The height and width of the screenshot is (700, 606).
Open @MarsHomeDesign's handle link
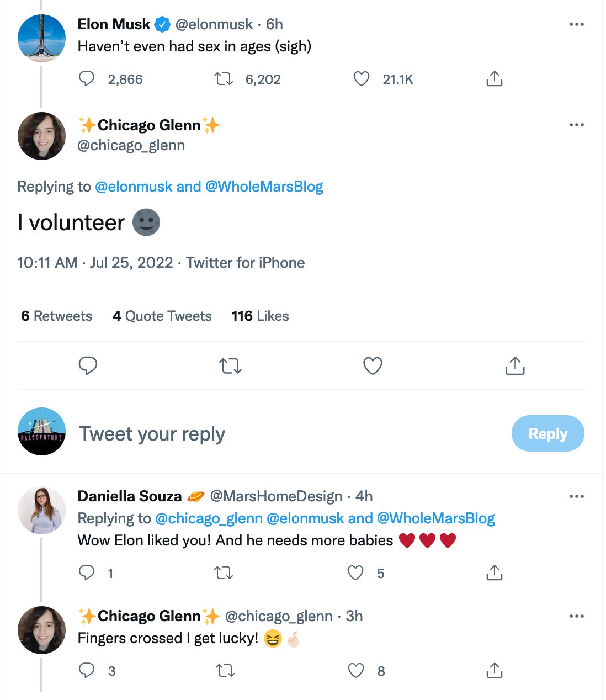tap(275, 496)
